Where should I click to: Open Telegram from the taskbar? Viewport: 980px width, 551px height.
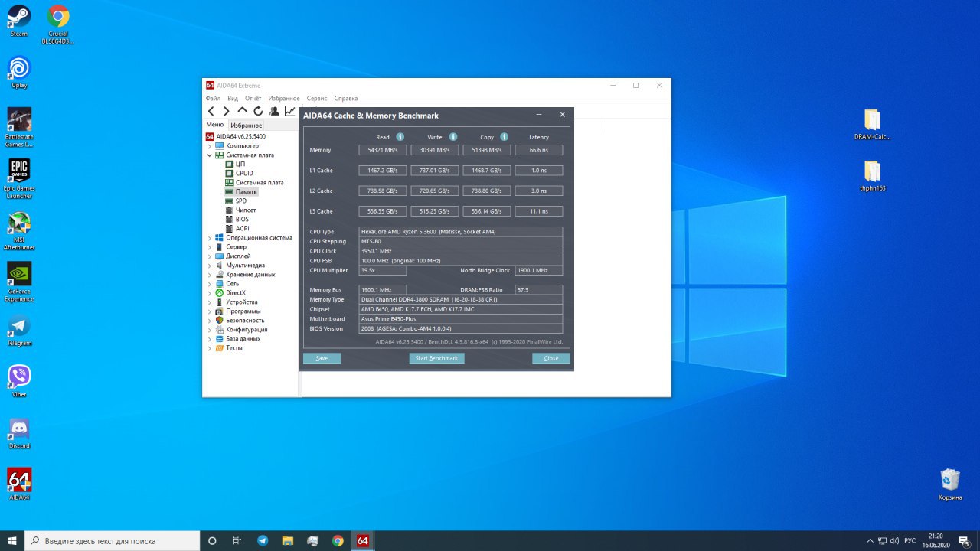coord(263,540)
